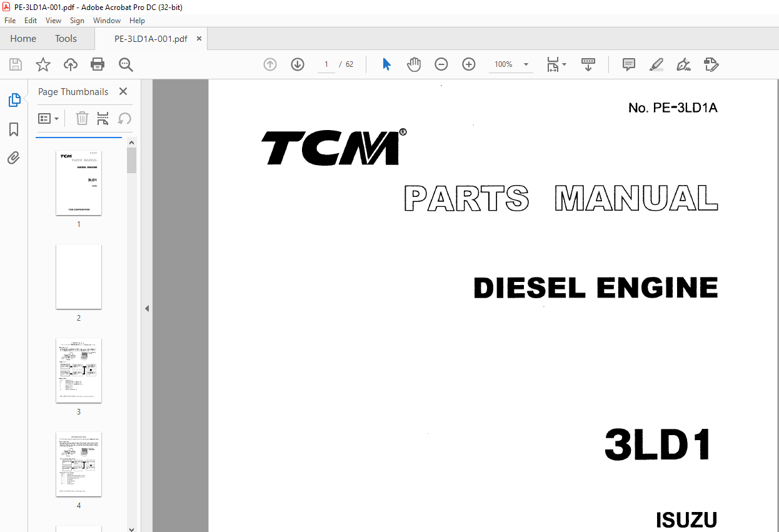Open the fit page options icon
This screenshot has height=532, width=779.
[x=553, y=64]
